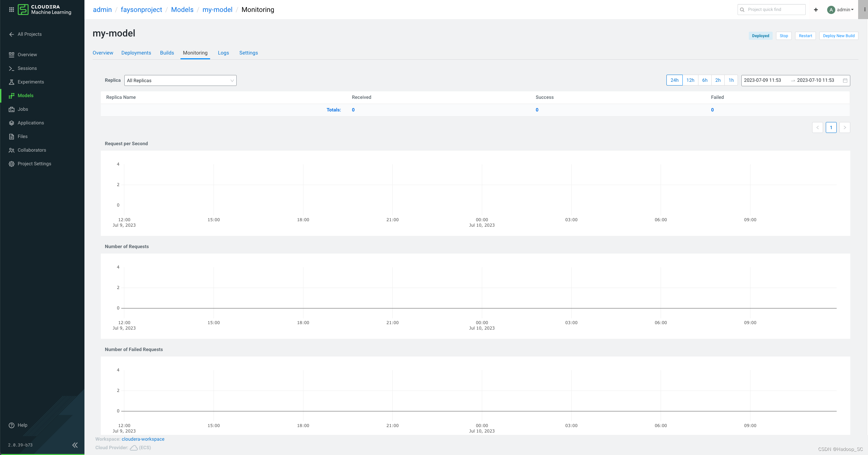
Task: Click the plus icon to create new
Action: 816,10
